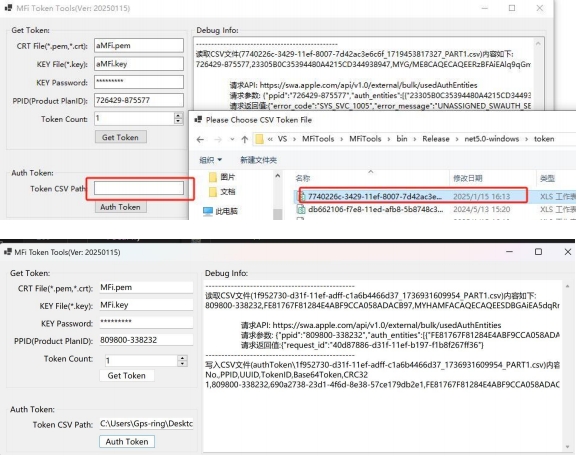576x455 pixels.
Task: Sort by the 修改日期 column header
Action: pyautogui.click(x=467, y=178)
